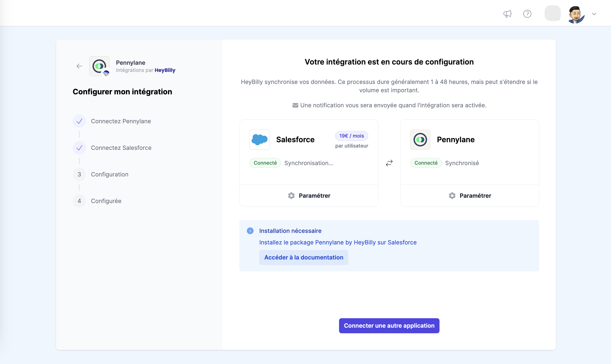Click the 19€ / mois price badge

[352, 136]
